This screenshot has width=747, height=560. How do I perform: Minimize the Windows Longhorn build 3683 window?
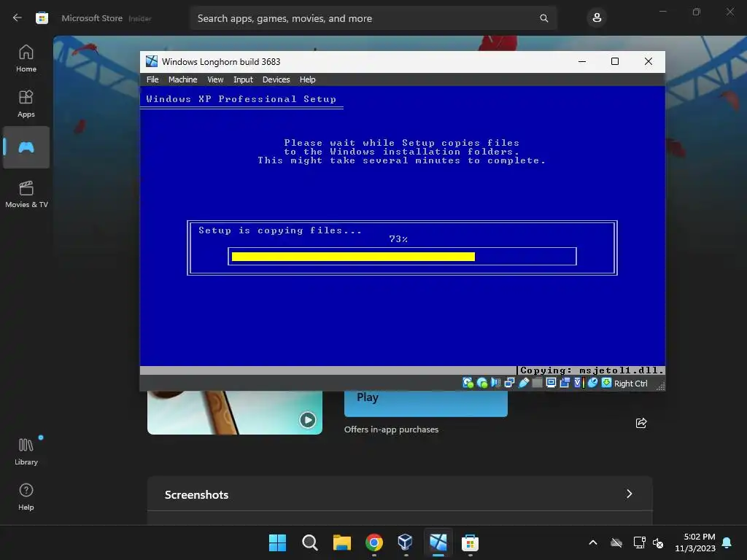[581, 61]
